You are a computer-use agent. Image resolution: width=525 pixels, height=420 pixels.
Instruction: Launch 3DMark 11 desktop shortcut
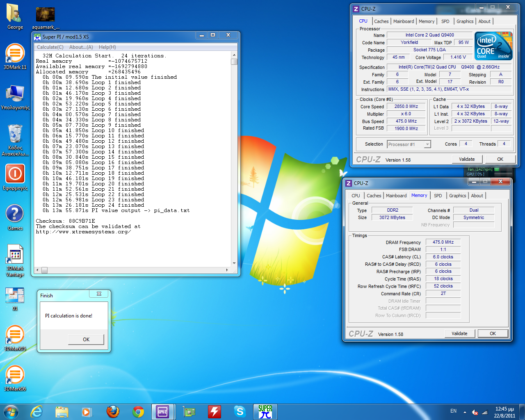(15, 56)
